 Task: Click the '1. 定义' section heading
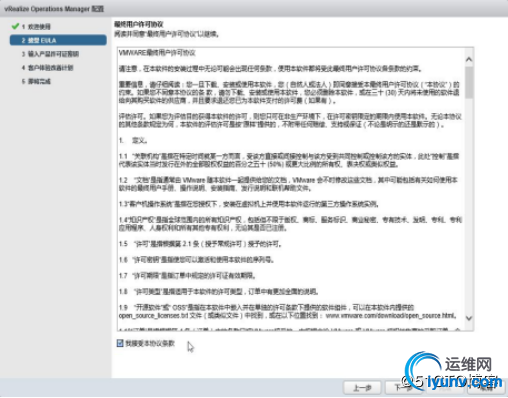(x=133, y=140)
